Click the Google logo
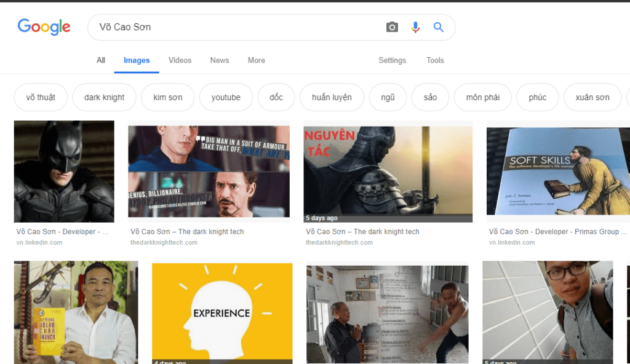This screenshot has height=364, width=630. click(44, 27)
